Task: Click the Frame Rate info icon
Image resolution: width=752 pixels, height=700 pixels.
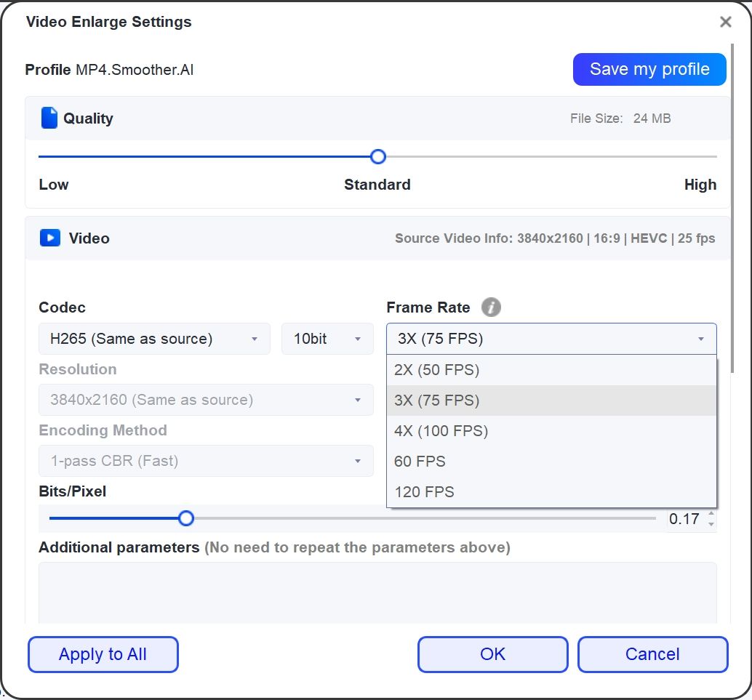Action: coord(492,307)
